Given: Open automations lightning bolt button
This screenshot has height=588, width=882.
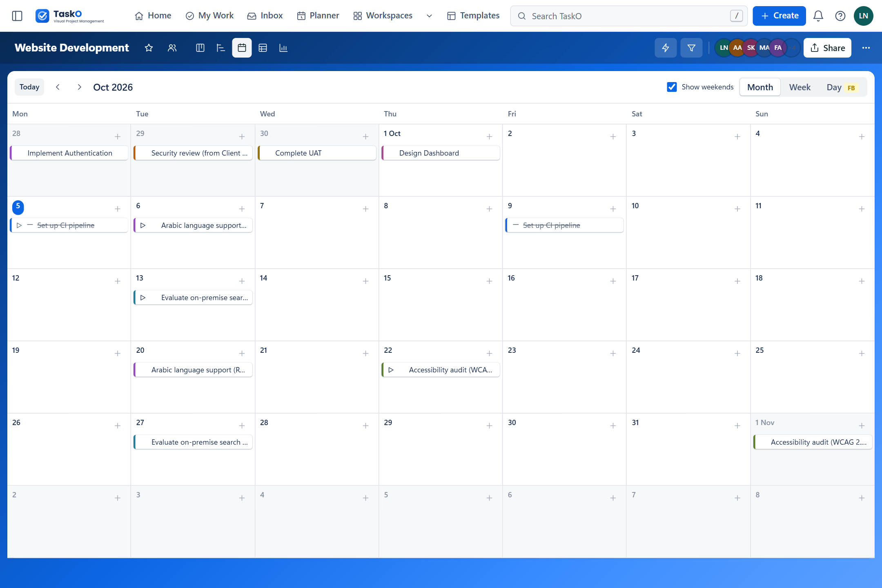Looking at the screenshot, I should [x=666, y=48].
